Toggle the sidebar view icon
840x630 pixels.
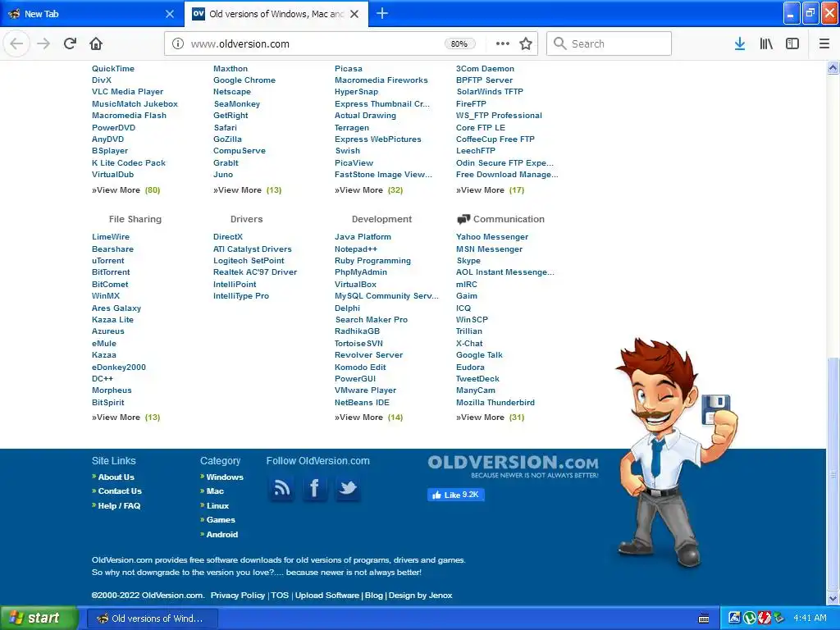[x=792, y=43]
